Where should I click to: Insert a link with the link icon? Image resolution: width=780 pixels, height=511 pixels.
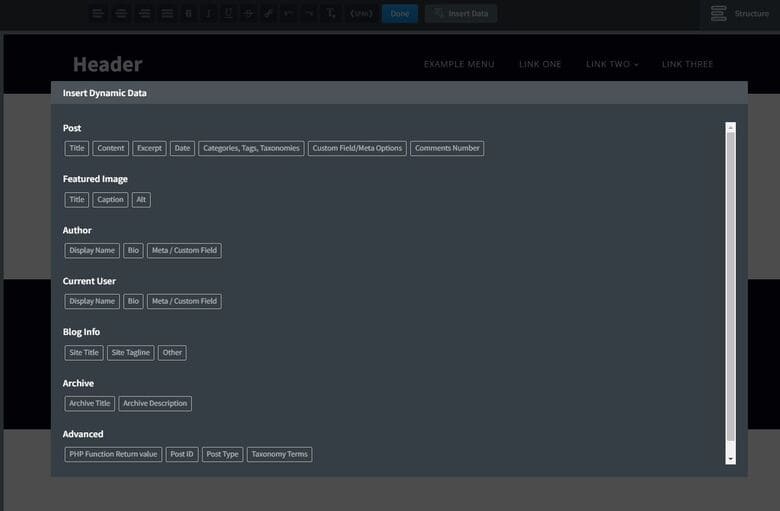point(268,13)
